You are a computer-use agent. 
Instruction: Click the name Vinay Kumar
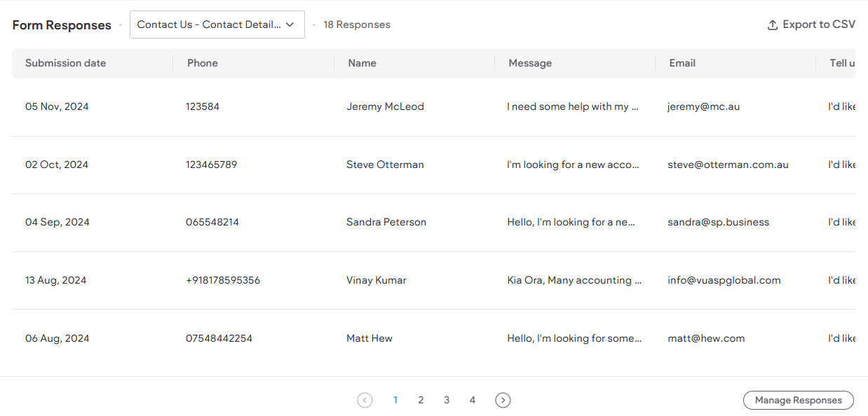377,280
